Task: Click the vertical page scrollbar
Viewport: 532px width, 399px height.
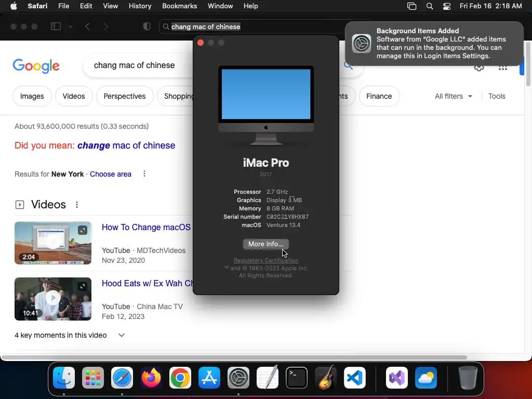Action: 528,63
